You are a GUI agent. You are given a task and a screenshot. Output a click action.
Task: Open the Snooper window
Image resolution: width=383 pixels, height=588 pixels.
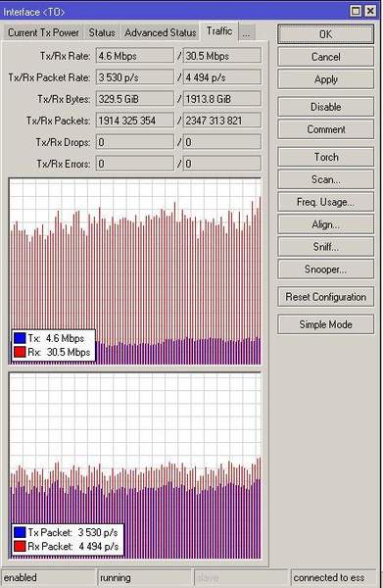point(325,269)
